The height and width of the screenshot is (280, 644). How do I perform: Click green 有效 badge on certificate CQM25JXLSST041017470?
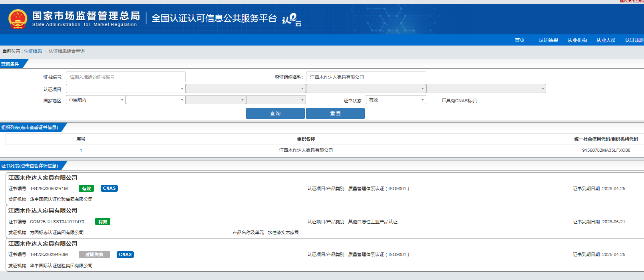point(103,222)
